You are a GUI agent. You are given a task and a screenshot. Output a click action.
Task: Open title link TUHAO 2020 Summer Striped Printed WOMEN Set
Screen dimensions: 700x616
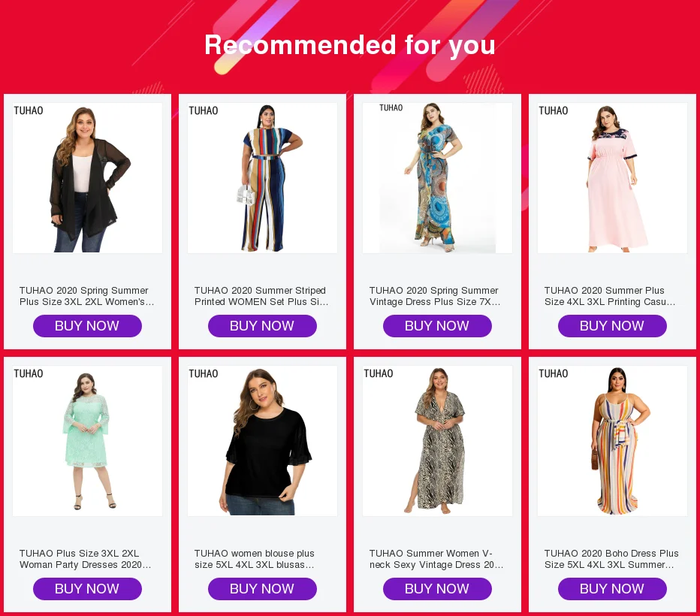(261, 296)
